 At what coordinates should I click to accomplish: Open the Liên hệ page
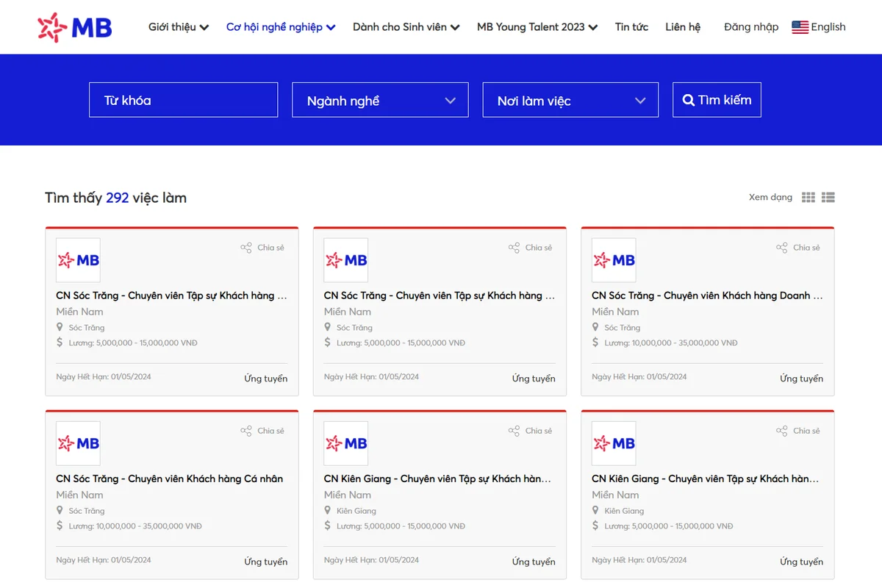(x=683, y=27)
